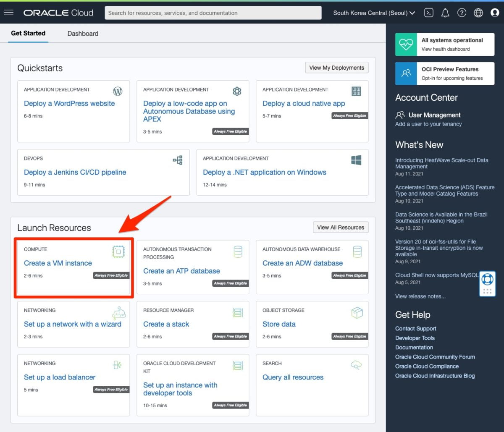Viewport: 504px width, 432px height.
Task: Expand the South Korea Central region dropdown
Action: [x=373, y=13]
